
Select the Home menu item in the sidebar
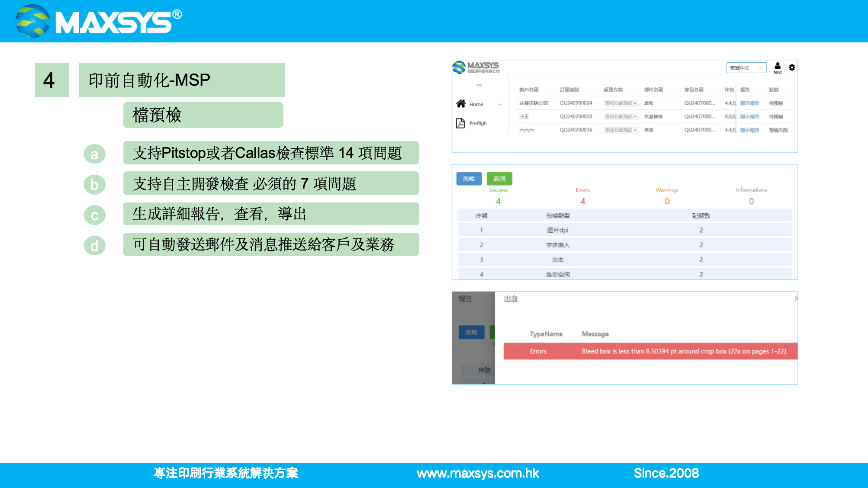coord(476,104)
